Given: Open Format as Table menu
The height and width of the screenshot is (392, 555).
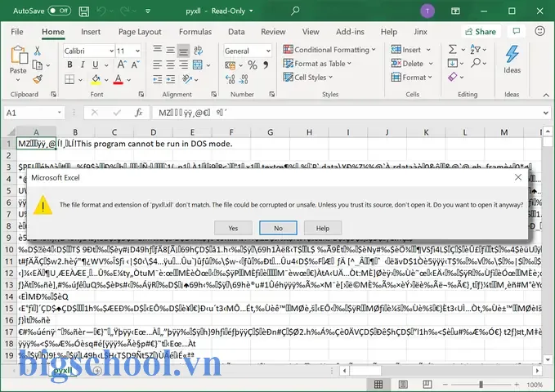Looking at the screenshot, I should coord(317,64).
